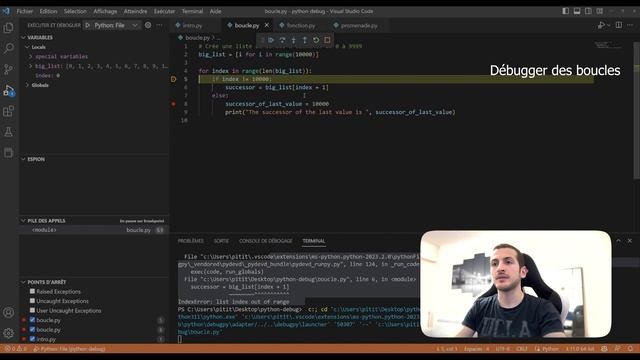Select the <module> call stack frame
The height and width of the screenshot is (360, 640).
94,230
